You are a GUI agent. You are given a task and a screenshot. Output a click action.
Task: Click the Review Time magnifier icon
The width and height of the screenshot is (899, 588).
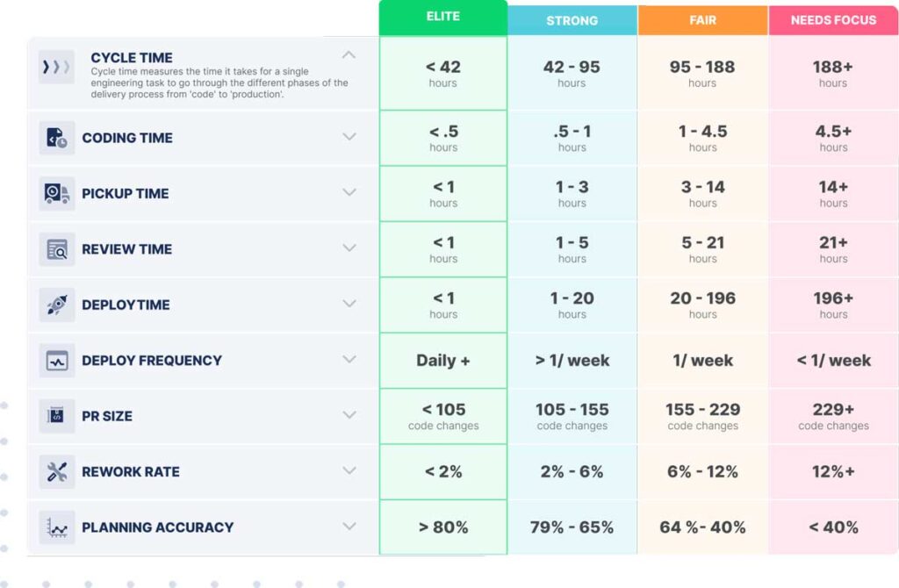point(57,249)
